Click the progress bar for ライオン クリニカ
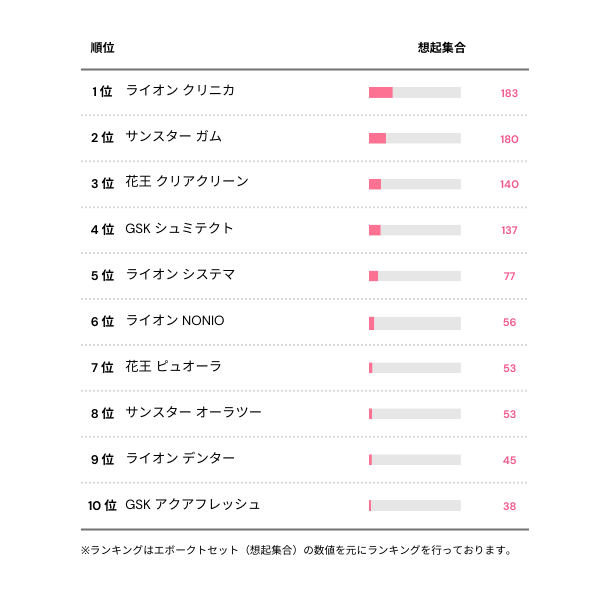 pos(414,93)
